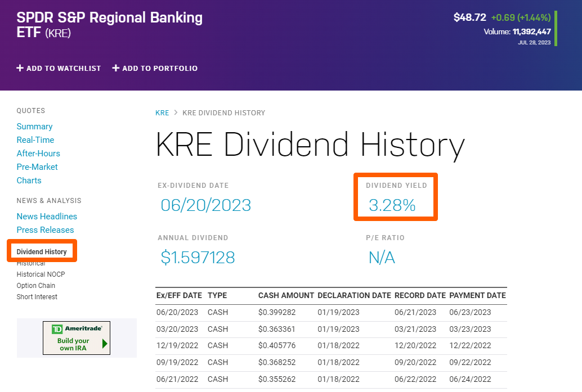Image resolution: width=582 pixels, height=392 pixels.
Task: Click the annual dividend value $1.597128
Action: coord(198,258)
